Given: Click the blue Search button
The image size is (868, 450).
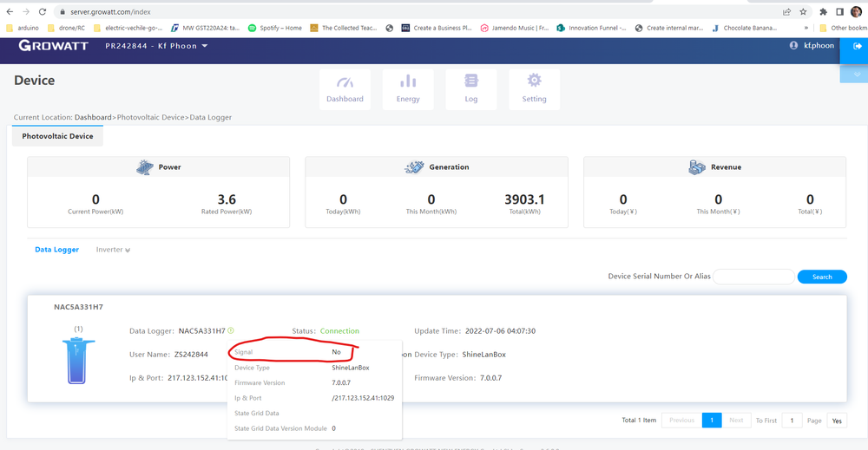Looking at the screenshot, I should (x=822, y=277).
